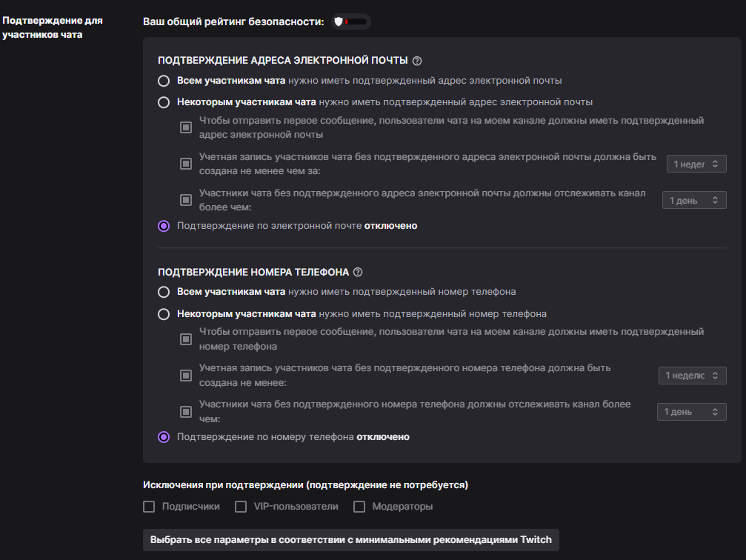Check the VIP-пользователи exception checkbox
Viewport: 746px width, 560px height.
(241, 507)
